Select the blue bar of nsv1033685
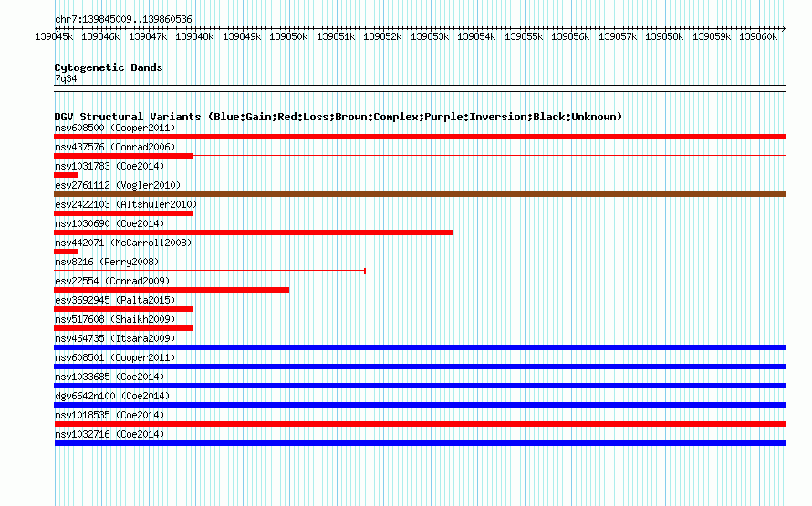Image resolution: width=812 pixels, height=506 pixels. click(420, 386)
